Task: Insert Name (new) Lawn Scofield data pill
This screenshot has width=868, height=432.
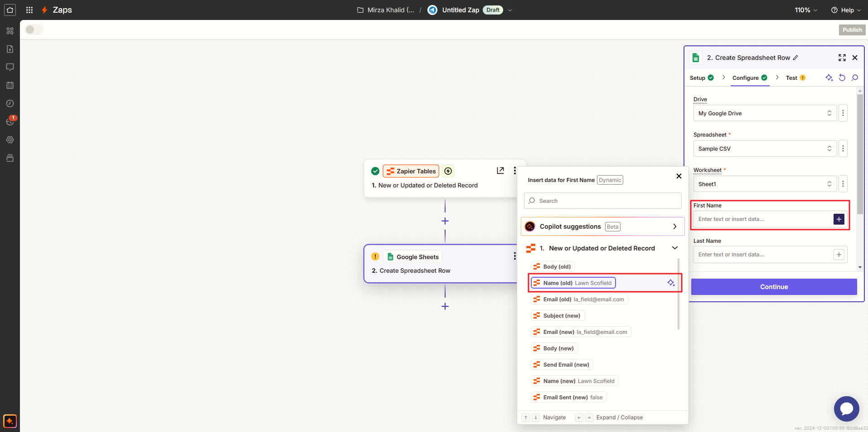Action: (574, 381)
